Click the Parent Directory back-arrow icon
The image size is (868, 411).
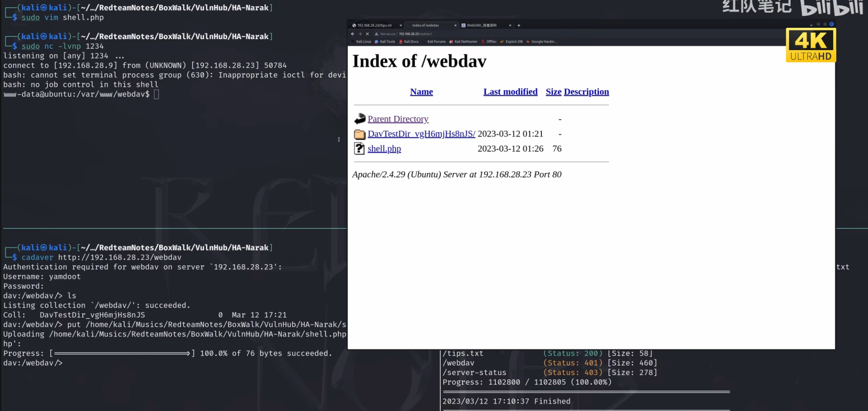(x=360, y=119)
